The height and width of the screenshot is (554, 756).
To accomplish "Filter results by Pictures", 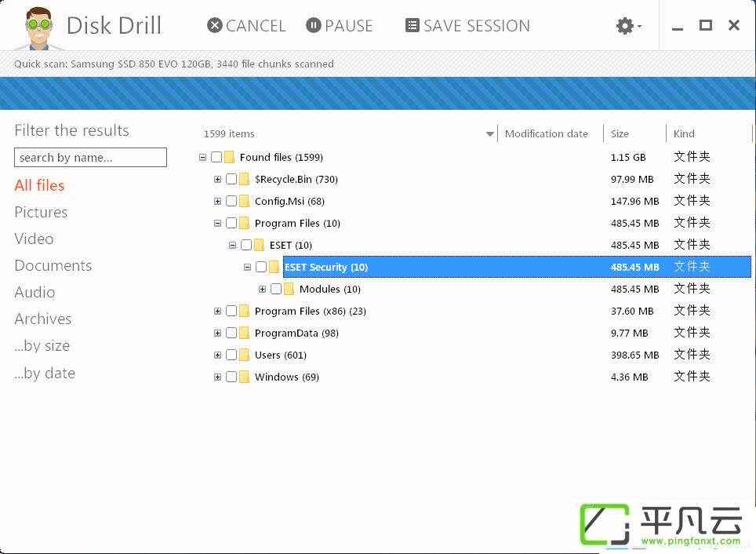I will tap(41, 213).
